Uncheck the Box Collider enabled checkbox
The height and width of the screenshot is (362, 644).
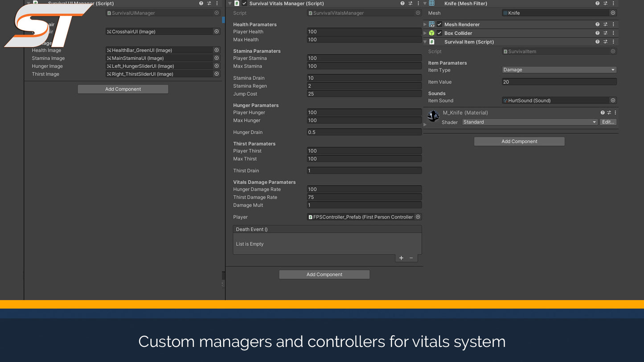coord(438,33)
